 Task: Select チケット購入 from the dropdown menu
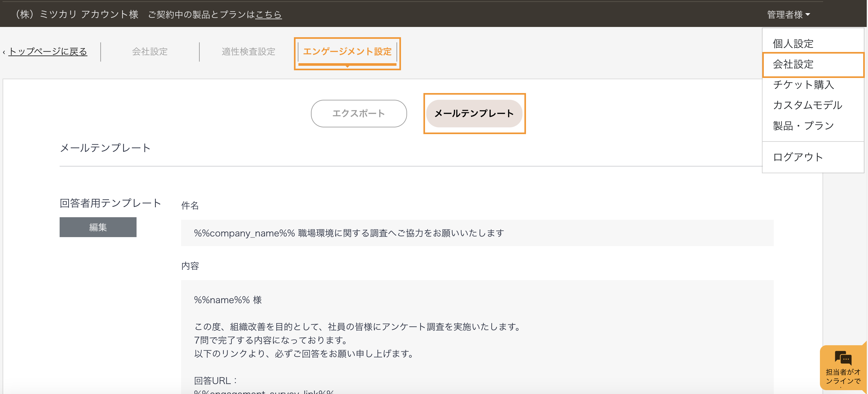coord(803,84)
